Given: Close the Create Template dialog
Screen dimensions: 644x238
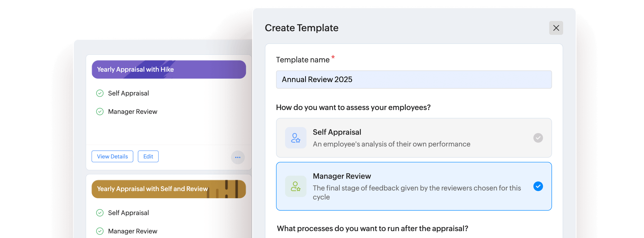Looking at the screenshot, I should pyautogui.click(x=556, y=28).
